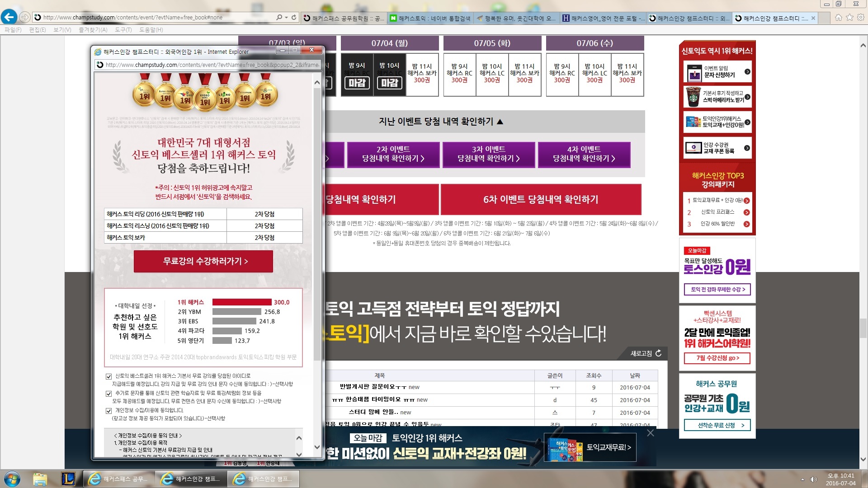Click the volume speaker icon in the tray
This screenshot has width=868, height=488.
tap(814, 479)
